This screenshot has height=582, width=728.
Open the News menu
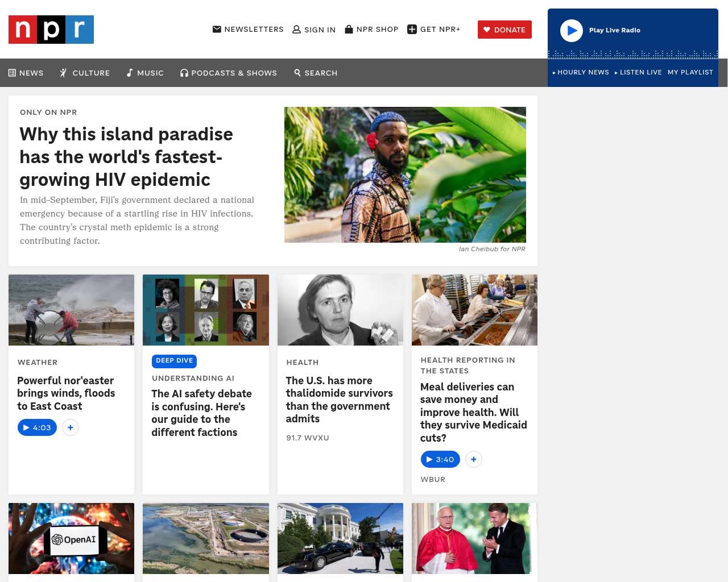pyautogui.click(x=26, y=73)
